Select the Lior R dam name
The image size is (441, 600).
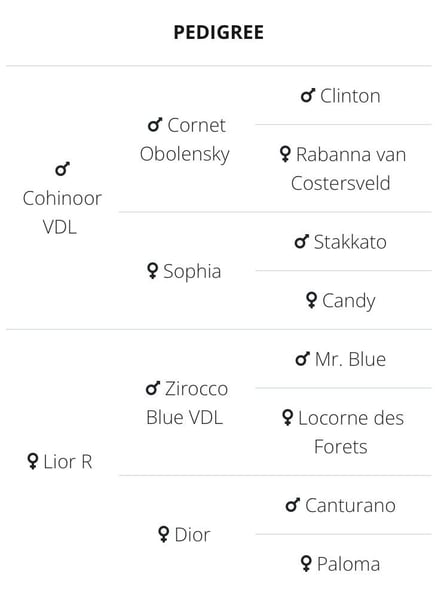[68, 462]
